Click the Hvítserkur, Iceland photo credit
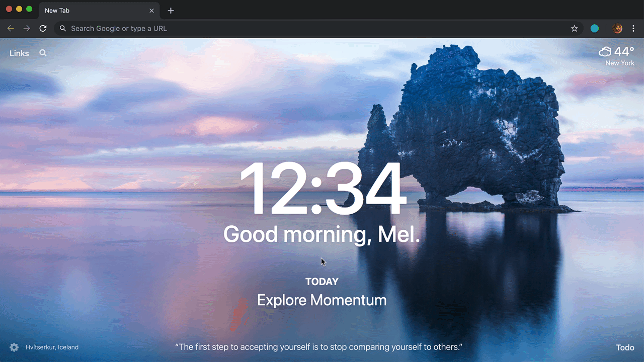This screenshot has height=362, width=644. [52, 347]
